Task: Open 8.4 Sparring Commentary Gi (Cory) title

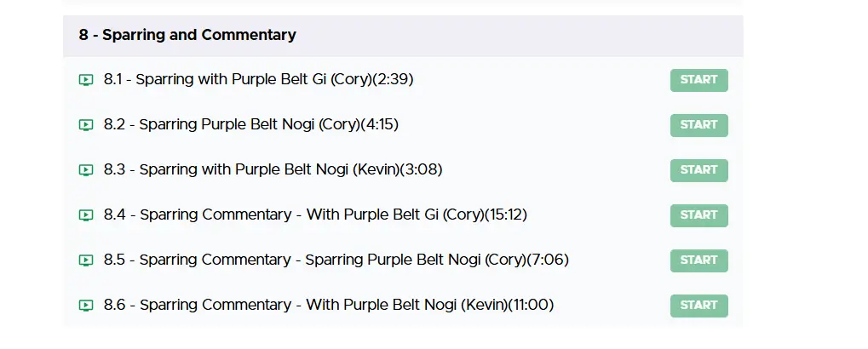Action: tap(315, 215)
